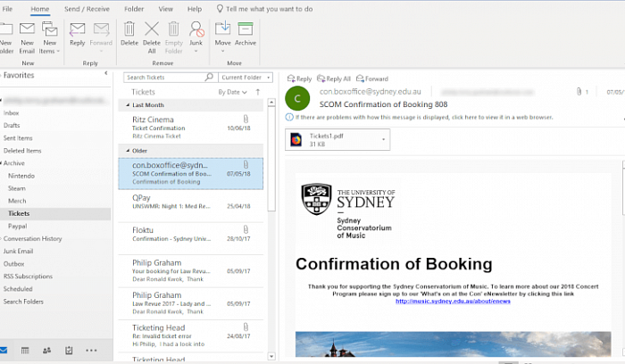Click Forward in the reading pane

(372, 79)
